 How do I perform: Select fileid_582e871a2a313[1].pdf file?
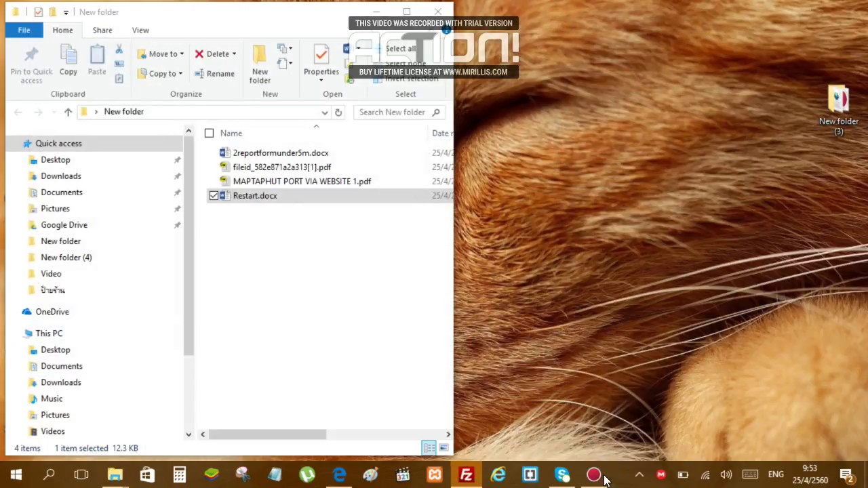(x=282, y=167)
